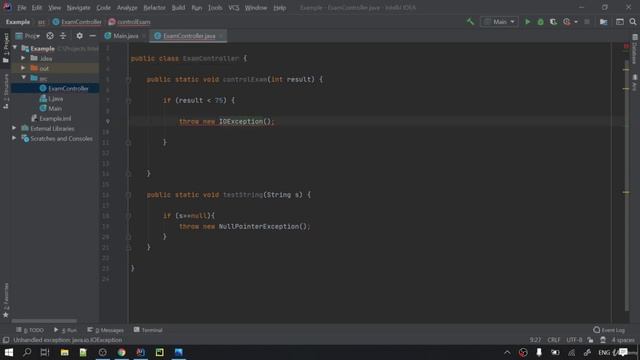Open the File menu
640x360 pixels.
pyautogui.click(x=22, y=8)
